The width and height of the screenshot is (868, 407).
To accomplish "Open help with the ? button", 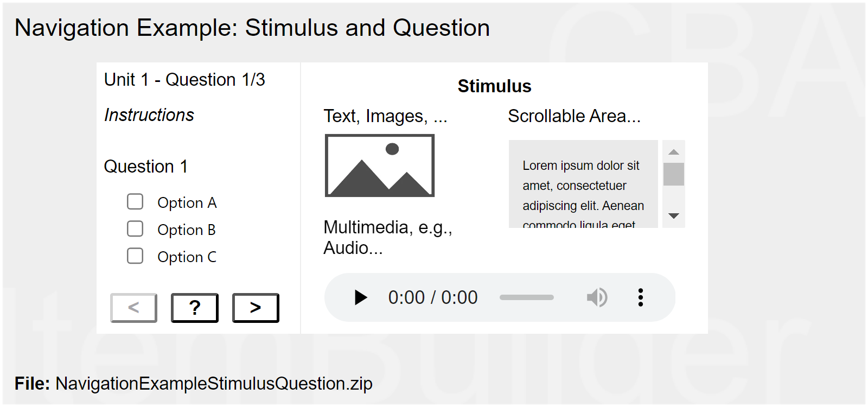I will [195, 308].
